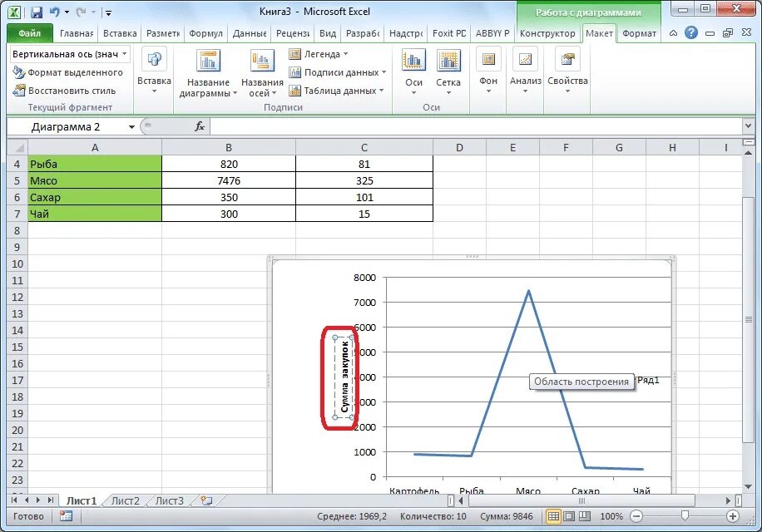The height and width of the screenshot is (532, 762).
Task: Open the Анализ analysis menu
Action: coord(526,71)
